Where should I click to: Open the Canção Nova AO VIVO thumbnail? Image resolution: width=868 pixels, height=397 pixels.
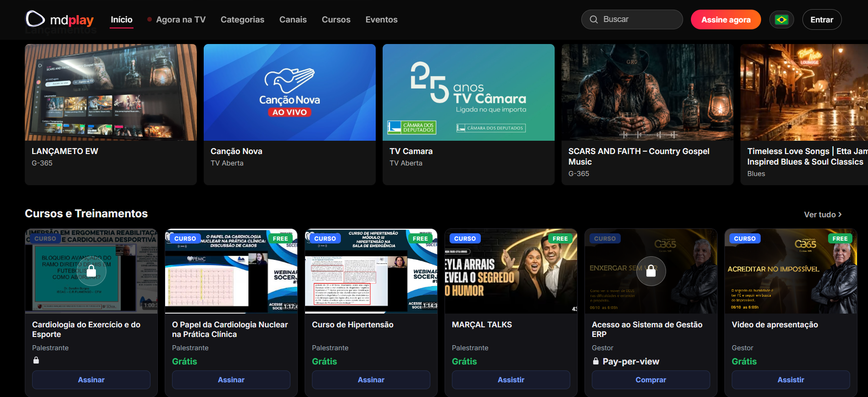tap(289, 92)
